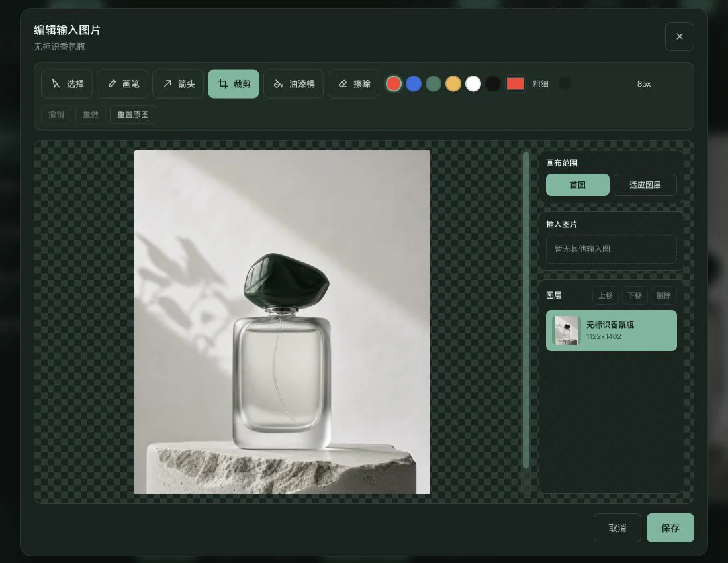Move layer up with 上移
Viewport: 728px width, 563px height.
606,295
